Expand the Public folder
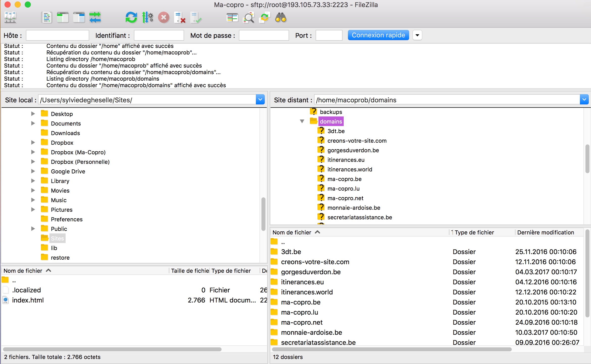This screenshot has width=591, height=364. coord(33,229)
